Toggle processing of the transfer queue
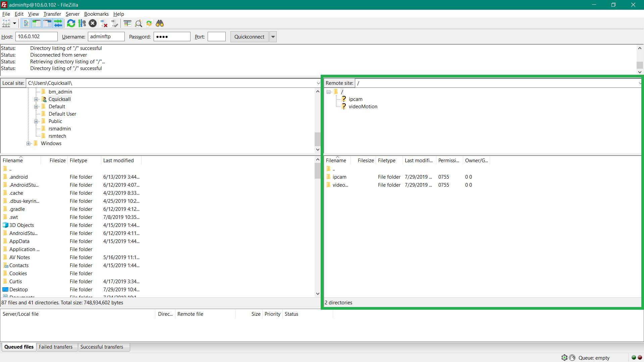The height and width of the screenshot is (362, 644). [x=82, y=23]
